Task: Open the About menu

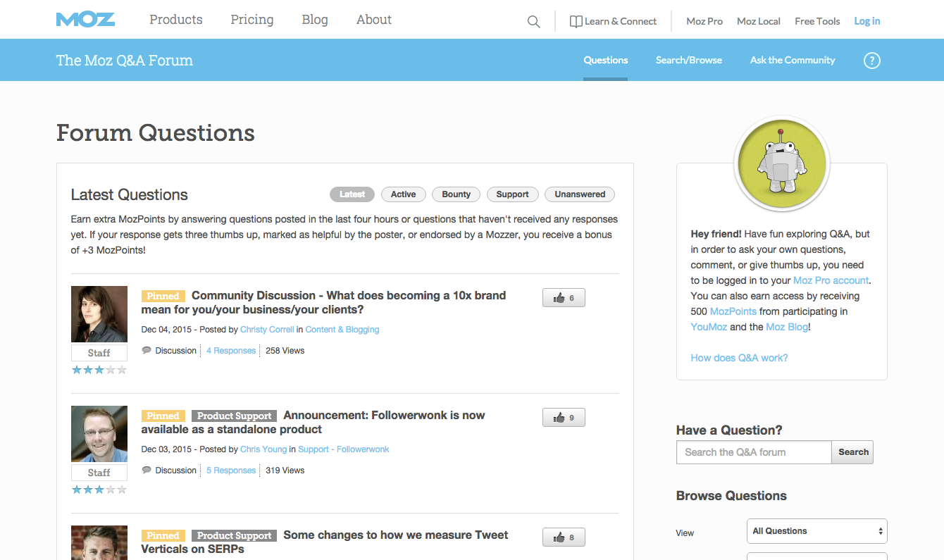Action: [x=374, y=20]
